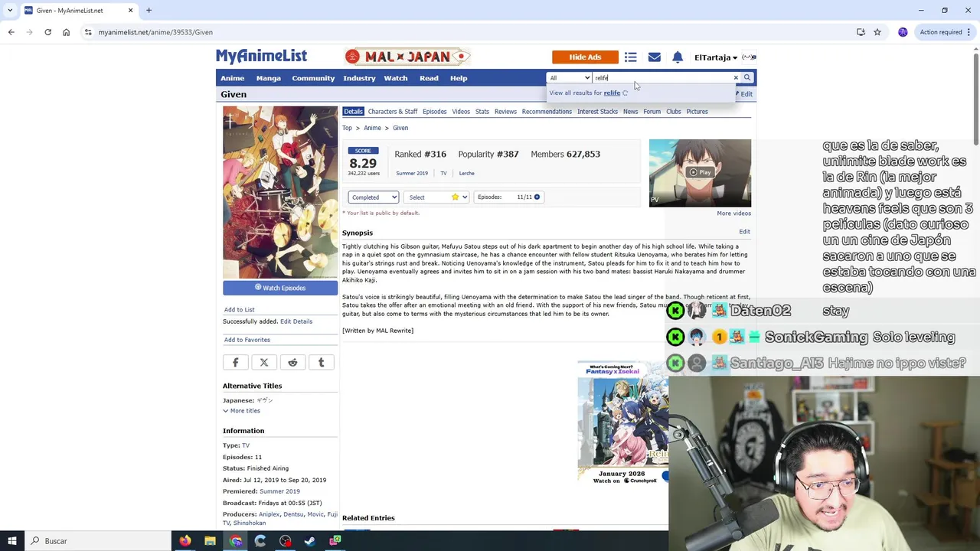Click the relife search input field

click(x=661, y=77)
